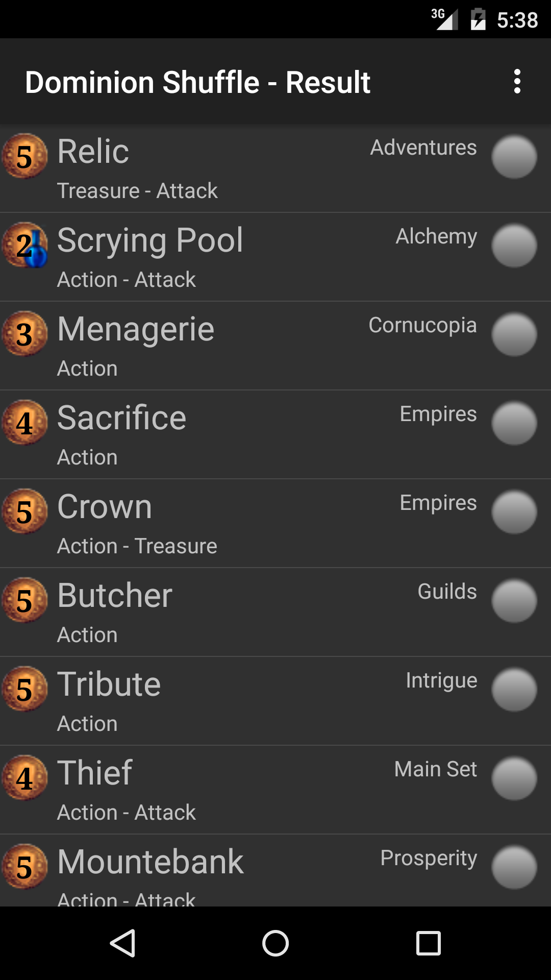Tap the cost 4 coin beside Thief
Screen dimensions: 551x980
click(24, 778)
